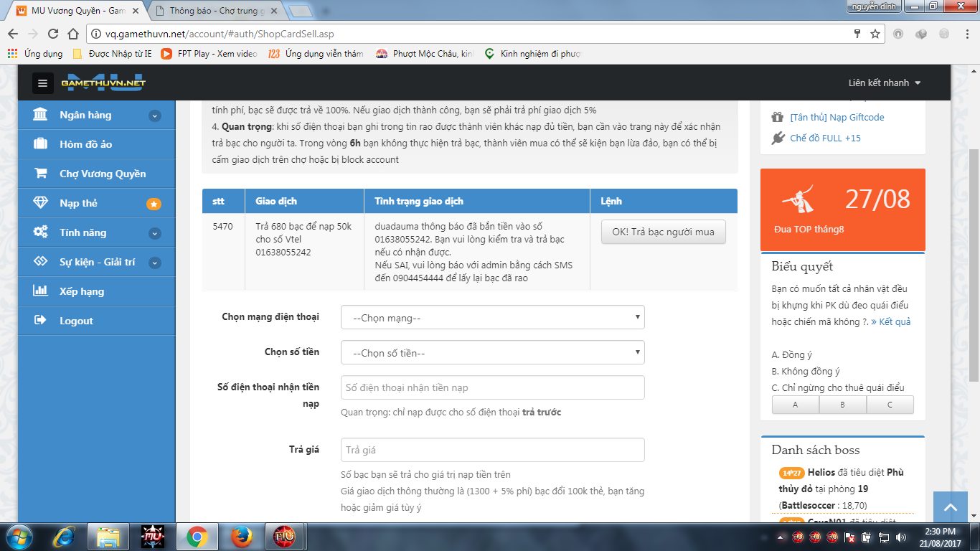980x551 pixels.
Task: Vote option C in Biểu quyết poll
Action: tap(890, 405)
